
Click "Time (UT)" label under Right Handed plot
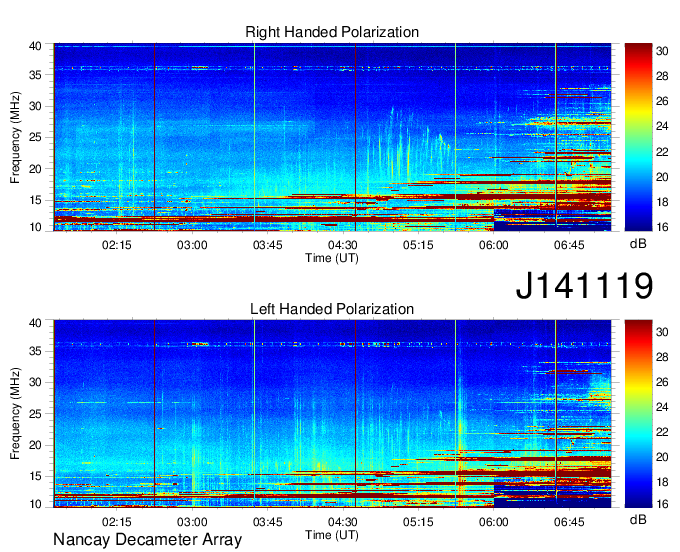pos(332,258)
